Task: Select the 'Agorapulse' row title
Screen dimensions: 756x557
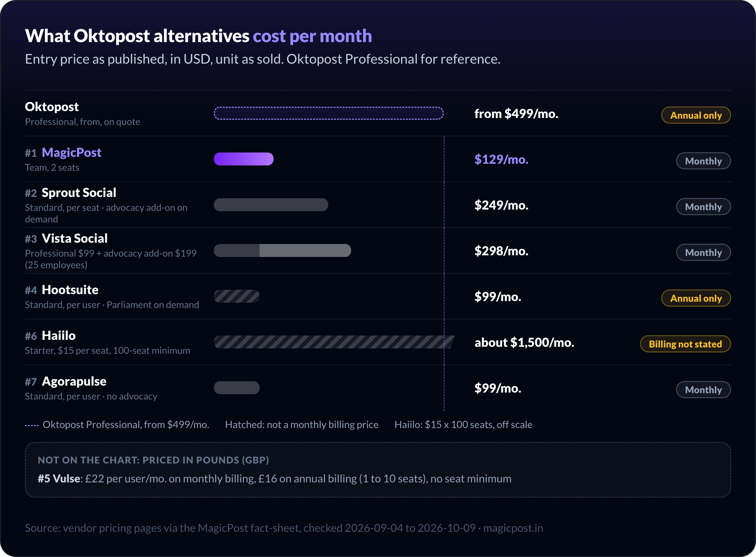Action: pos(74,381)
